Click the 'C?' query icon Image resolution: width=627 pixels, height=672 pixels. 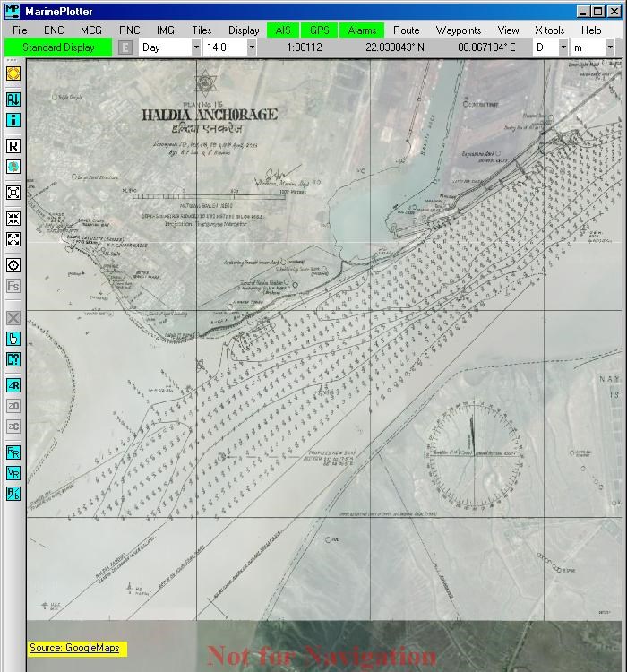(x=13, y=359)
